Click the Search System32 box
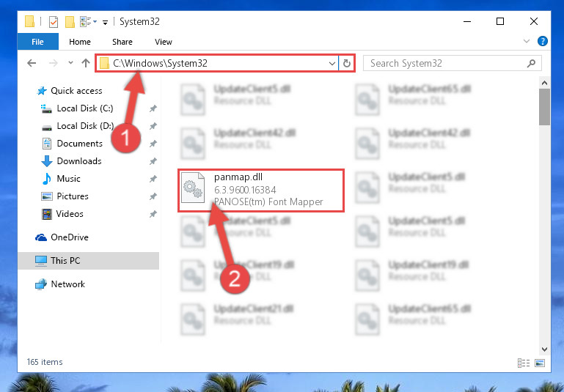The image size is (564, 392). (x=452, y=63)
